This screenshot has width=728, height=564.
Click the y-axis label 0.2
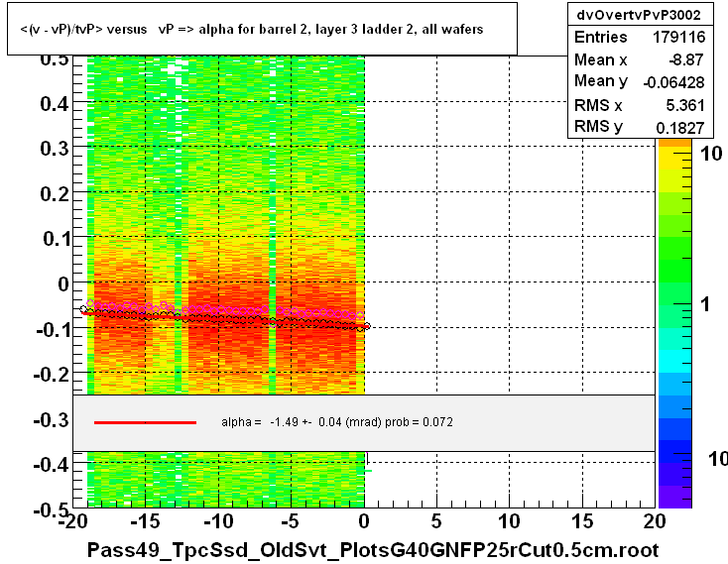(x=55, y=194)
